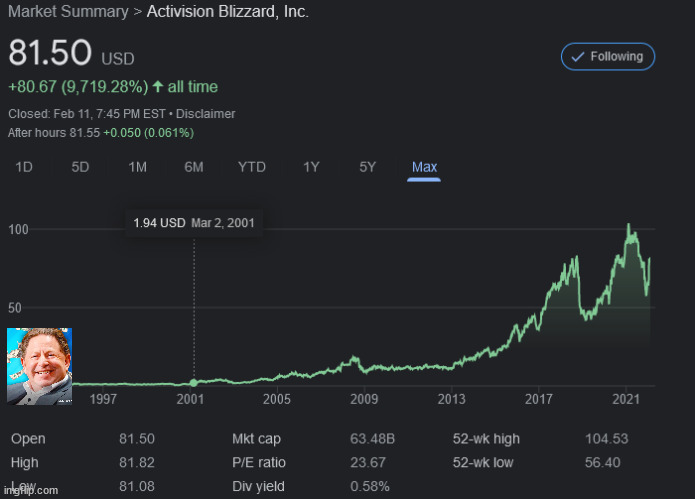Click the 2013 x-axis label
This screenshot has width=695, height=499.
(452, 399)
